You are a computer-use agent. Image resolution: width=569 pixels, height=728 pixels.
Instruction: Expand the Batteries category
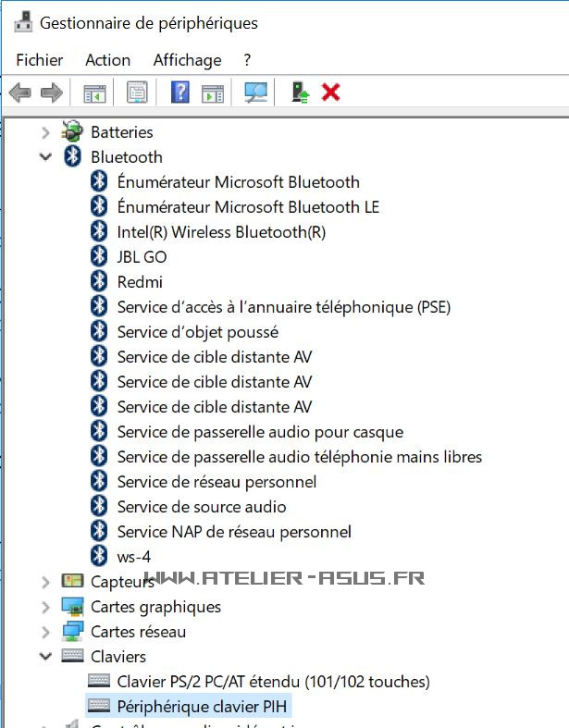[x=45, y=132]
